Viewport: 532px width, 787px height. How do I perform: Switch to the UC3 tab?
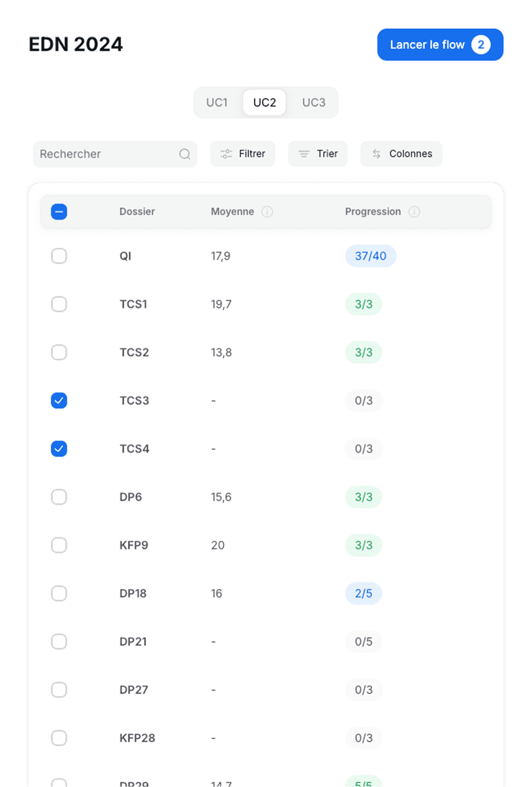314,102
